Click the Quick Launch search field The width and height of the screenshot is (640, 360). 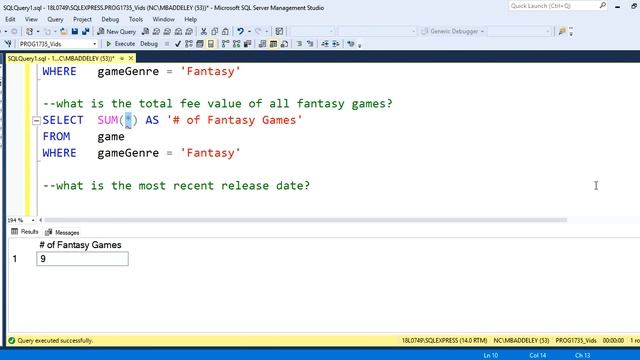point(558,6)
